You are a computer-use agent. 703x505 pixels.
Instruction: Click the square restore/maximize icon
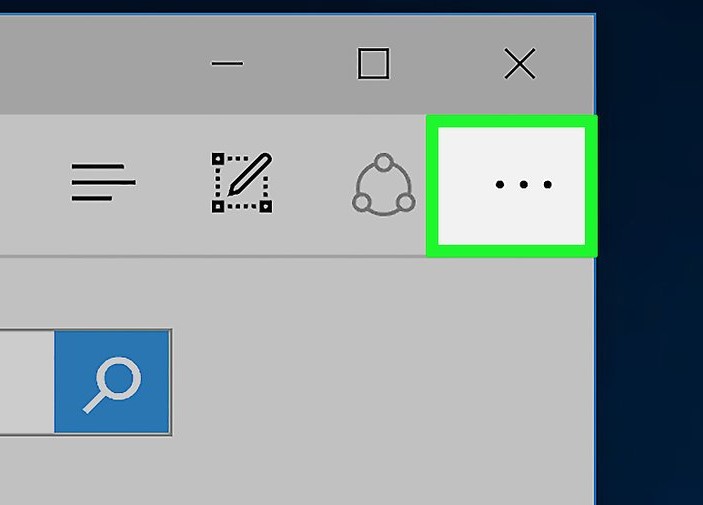373,63
